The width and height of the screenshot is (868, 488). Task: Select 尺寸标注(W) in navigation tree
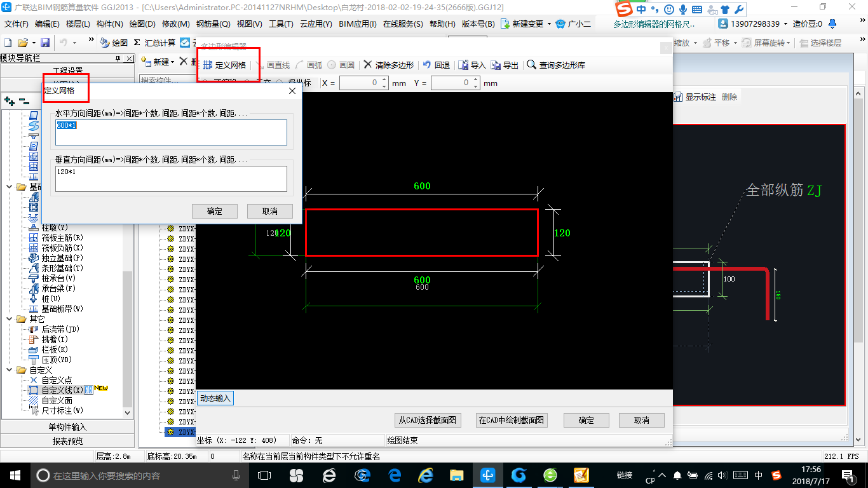pyautogui.click(x=62, y=410)
